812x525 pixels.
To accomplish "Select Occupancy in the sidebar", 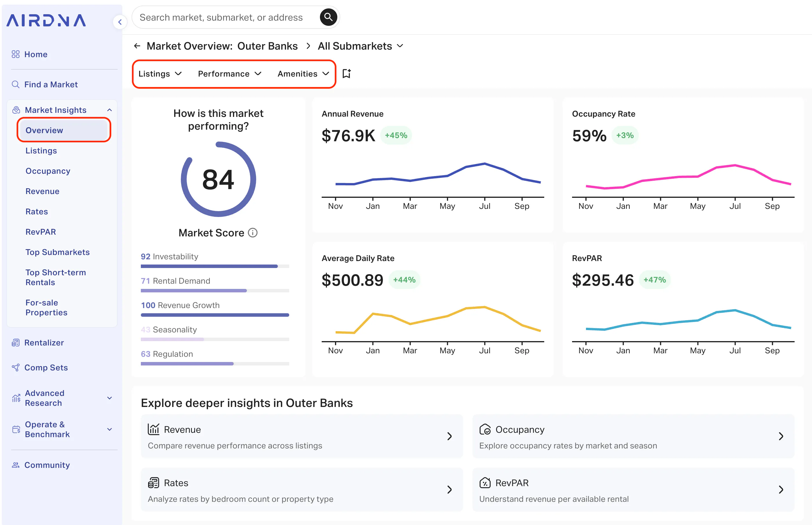I will click(48, 171).
